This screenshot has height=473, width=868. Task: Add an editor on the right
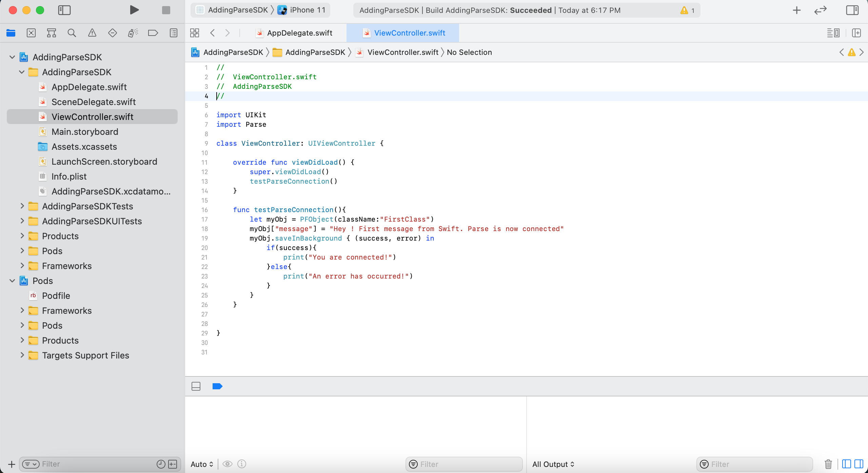(856, 33)
